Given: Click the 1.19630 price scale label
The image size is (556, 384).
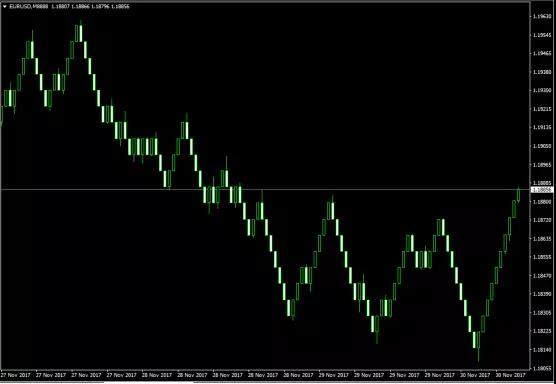Looking at the screenshot, I should 543,16.
